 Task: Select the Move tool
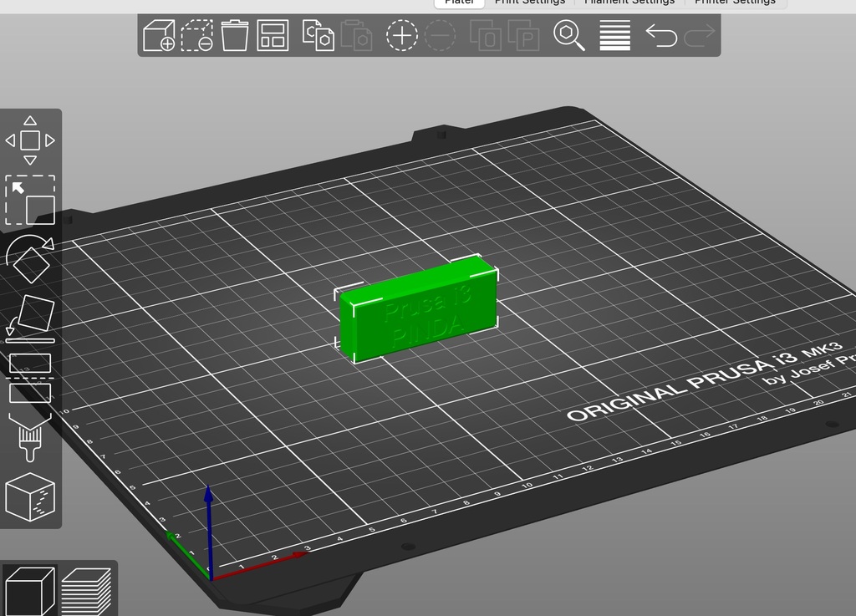click(30, 140)
